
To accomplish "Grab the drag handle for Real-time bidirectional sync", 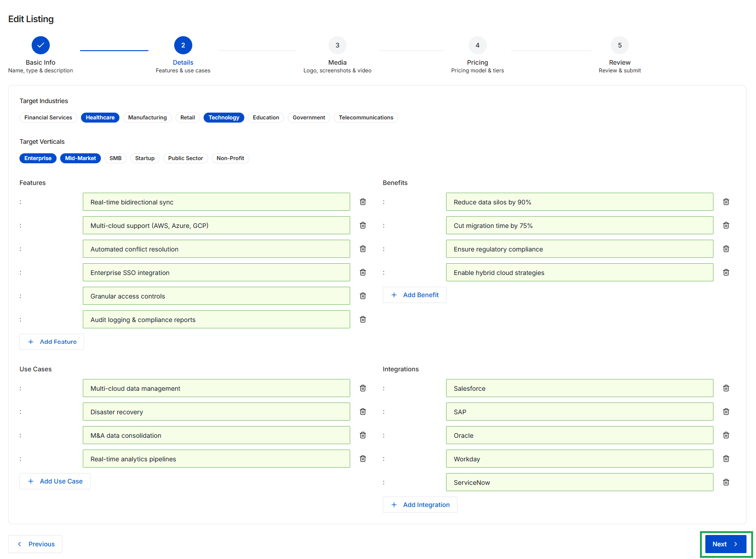I will pos(20,202).
